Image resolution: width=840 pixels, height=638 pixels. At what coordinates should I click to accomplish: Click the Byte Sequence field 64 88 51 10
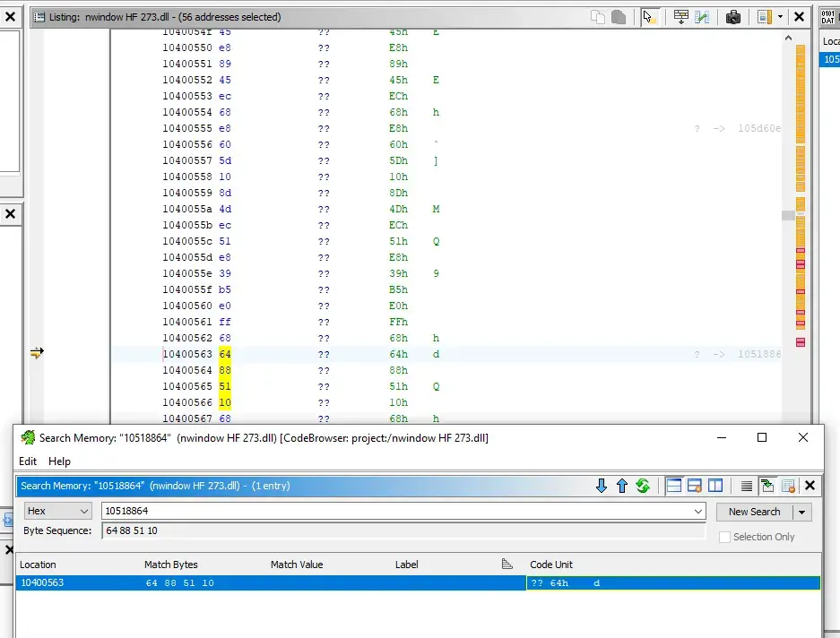[403, 530]
